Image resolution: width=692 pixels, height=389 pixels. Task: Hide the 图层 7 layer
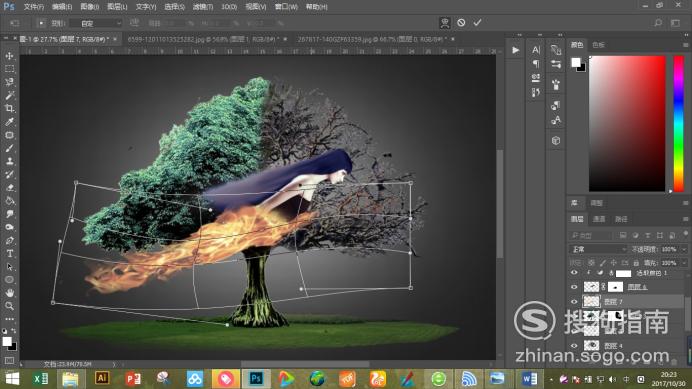tap(574, 302)
